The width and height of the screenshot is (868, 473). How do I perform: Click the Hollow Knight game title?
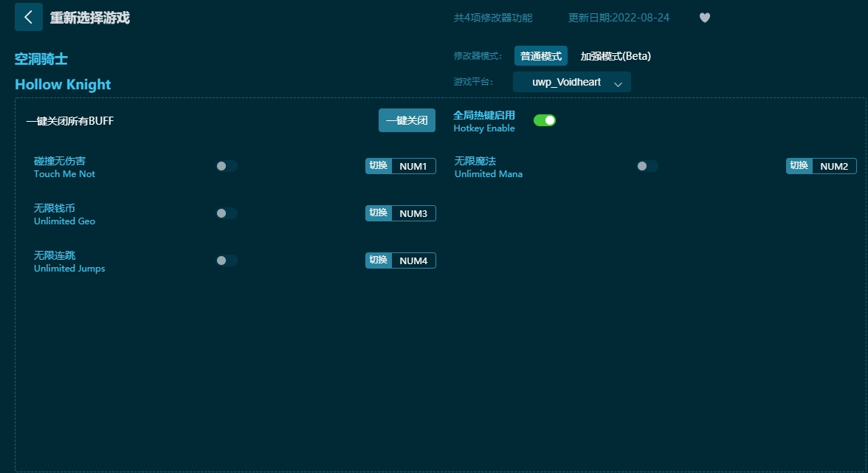(x=63, y=84)
